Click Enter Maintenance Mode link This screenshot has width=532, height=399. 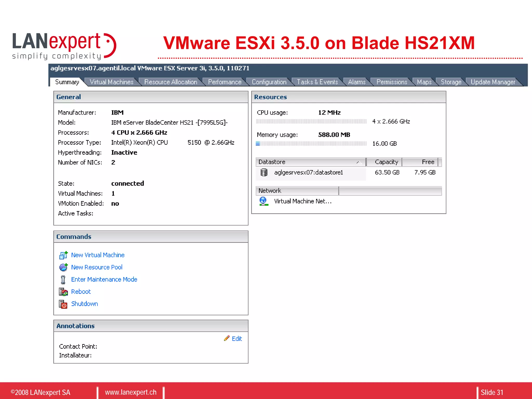click(104, 280)
